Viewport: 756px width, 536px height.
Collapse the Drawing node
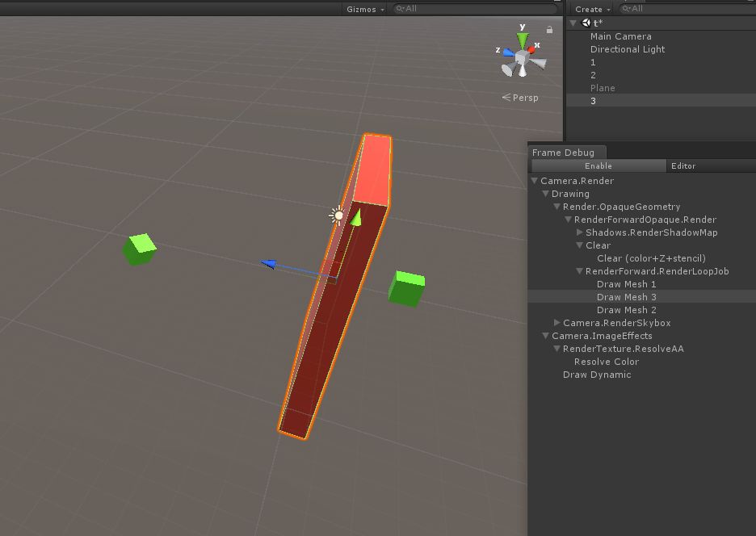coord(545,194)
